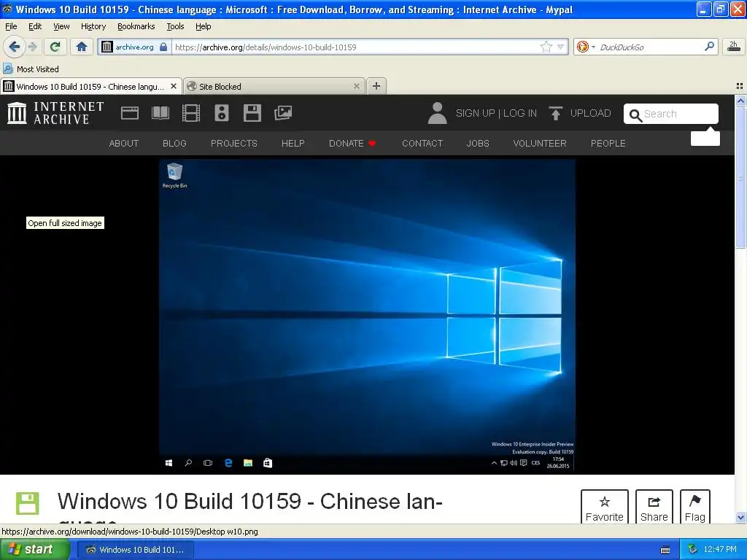Open the list all tabs button
This screenshot has height=560, width=747.
740,86
